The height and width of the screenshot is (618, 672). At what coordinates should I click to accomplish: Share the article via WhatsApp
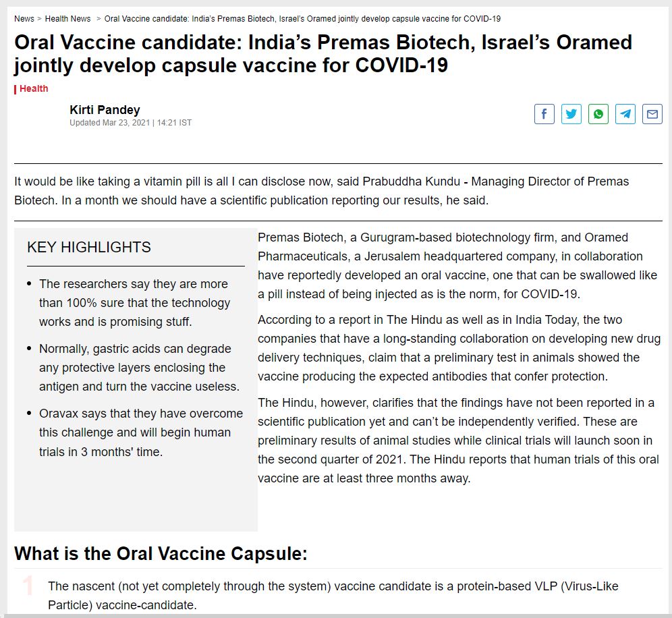tap(598, 114)
